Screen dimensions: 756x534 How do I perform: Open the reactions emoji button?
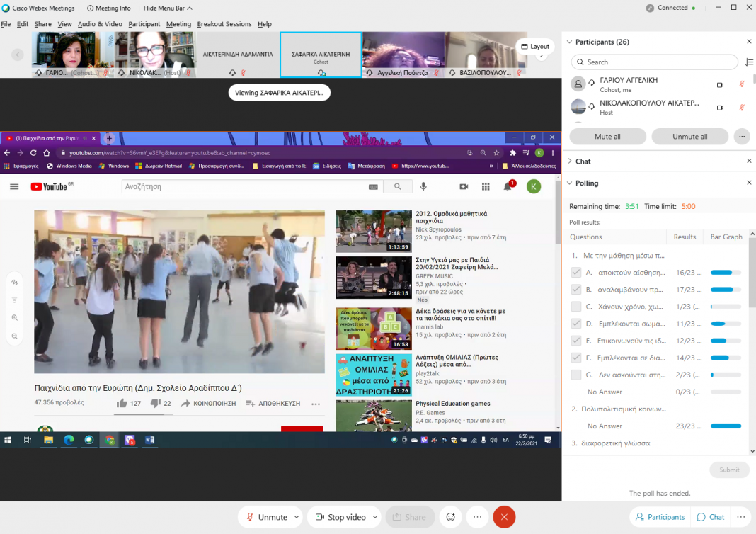tap(449, 517)
